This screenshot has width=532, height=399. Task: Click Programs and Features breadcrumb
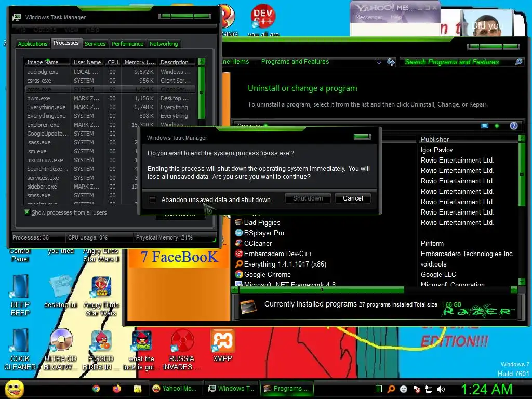point(295,62)
